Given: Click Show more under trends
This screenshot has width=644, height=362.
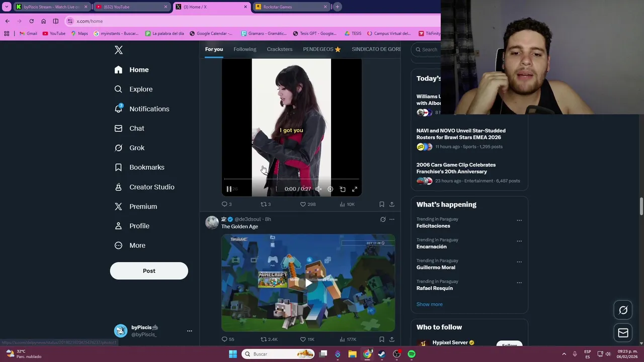Looking at the screenshot, I should [x=430, y=304].
